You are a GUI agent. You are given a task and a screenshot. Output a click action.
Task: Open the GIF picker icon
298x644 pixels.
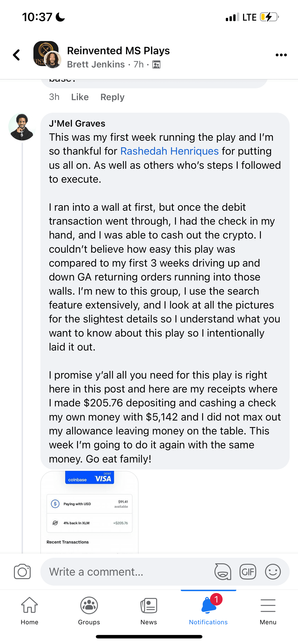(x=248, y=571)
